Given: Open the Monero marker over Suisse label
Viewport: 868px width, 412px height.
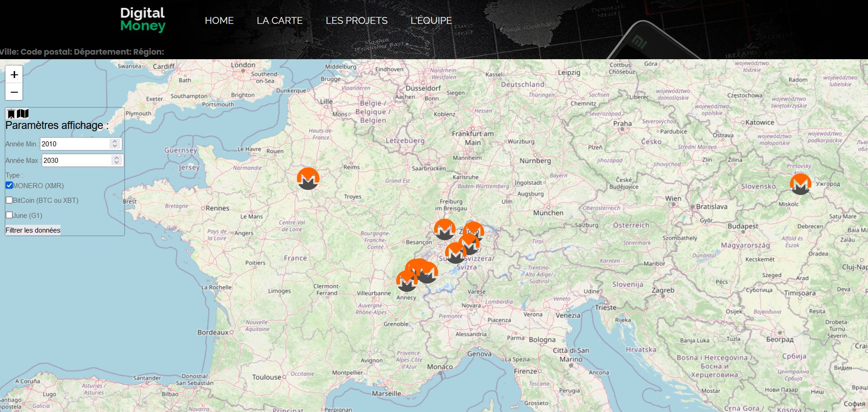Looking at the screenshot, I should (x=456, y=253).
